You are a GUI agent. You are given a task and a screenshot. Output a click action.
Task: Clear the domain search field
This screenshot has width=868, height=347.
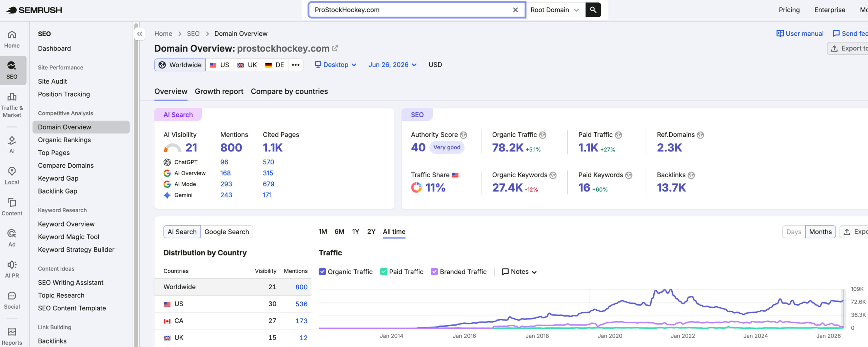[515, 10]
